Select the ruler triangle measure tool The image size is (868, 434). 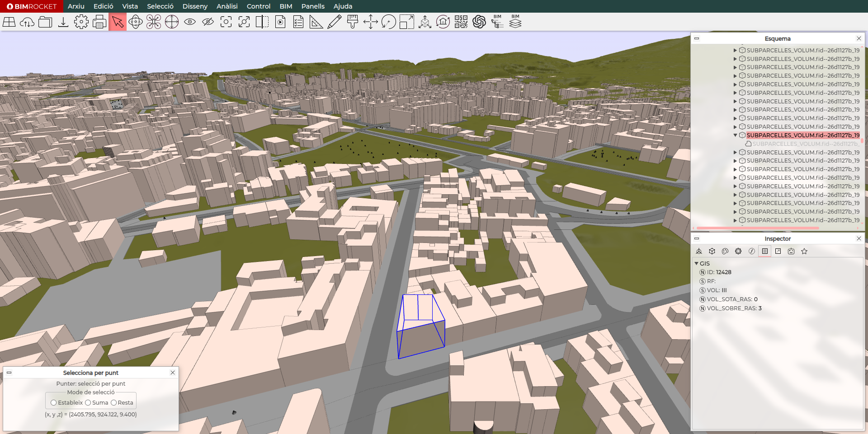coord(316,22)
